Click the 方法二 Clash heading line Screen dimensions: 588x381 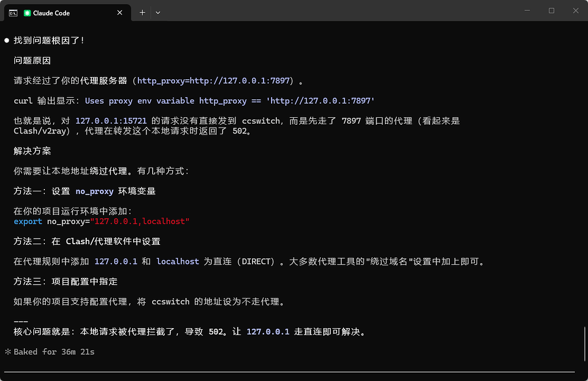pyautogui.click(x=87, y=241)
